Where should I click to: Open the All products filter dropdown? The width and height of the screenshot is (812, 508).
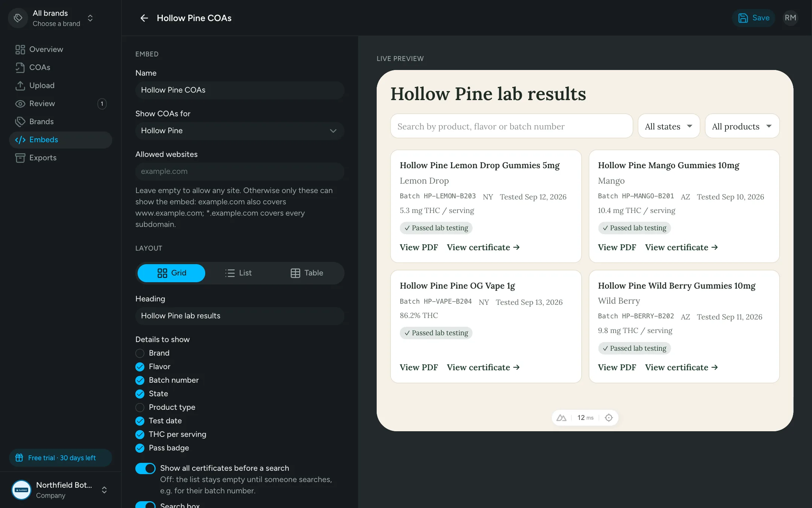[x=742, y=126]
